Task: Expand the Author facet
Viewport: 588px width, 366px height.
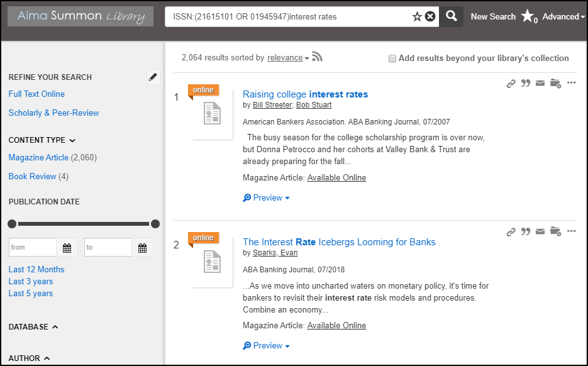Action: click(x=30, y=358)
